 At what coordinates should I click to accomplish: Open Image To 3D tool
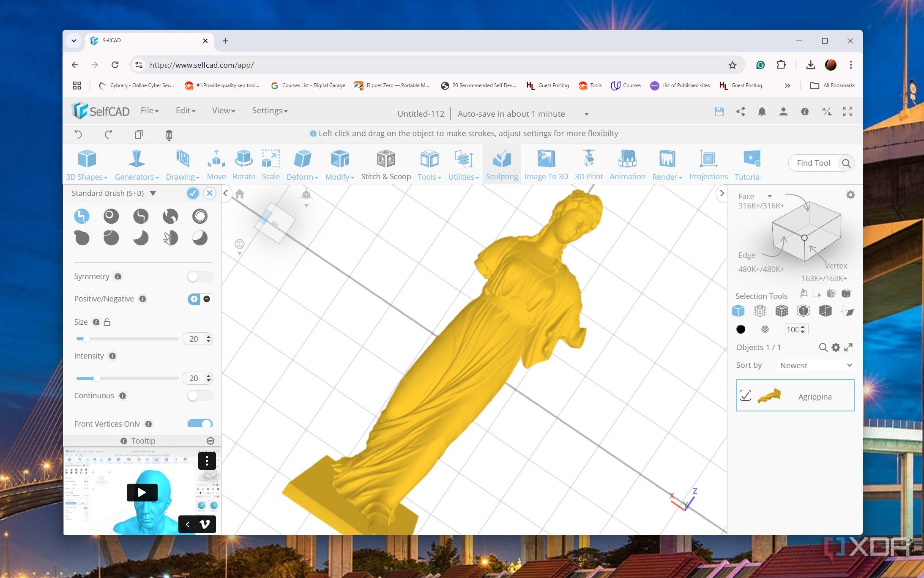coord(546,165)
